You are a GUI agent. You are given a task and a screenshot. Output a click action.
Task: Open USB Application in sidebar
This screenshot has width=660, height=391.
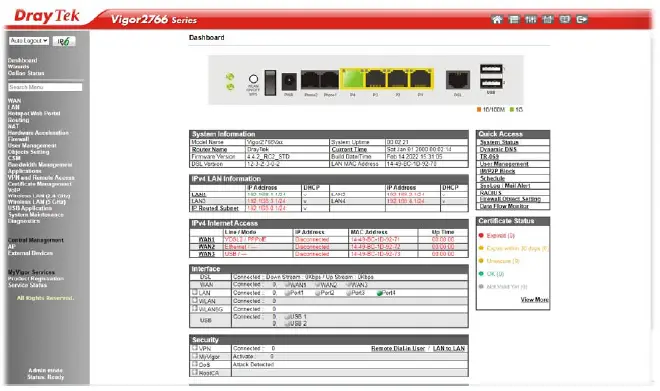29,208
